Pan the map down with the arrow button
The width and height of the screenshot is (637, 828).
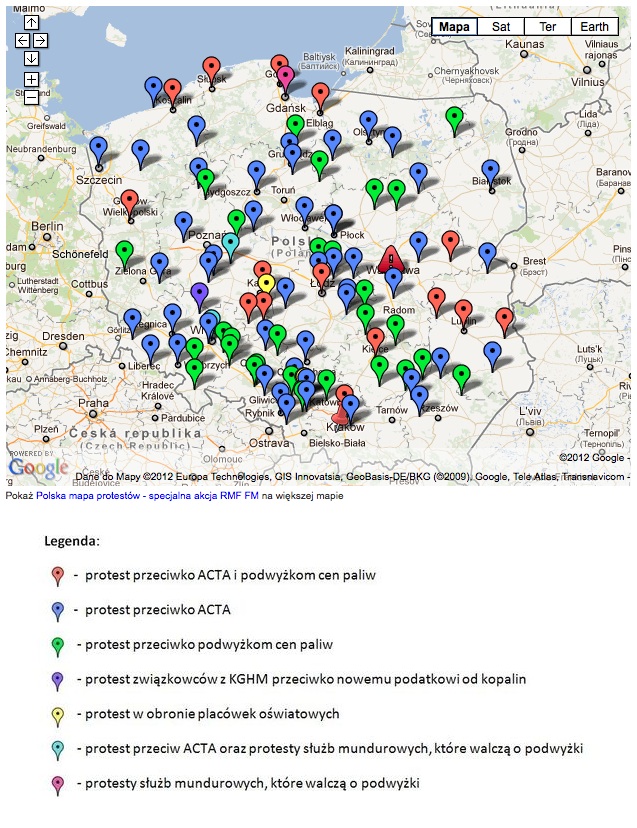(31, 58)
